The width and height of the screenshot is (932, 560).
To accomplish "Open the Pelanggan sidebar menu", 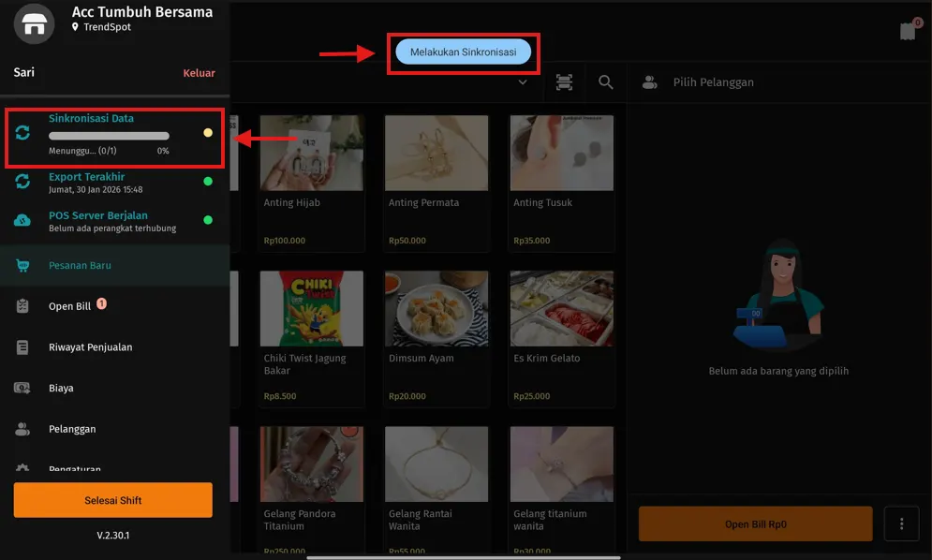I will click(71, 429).
